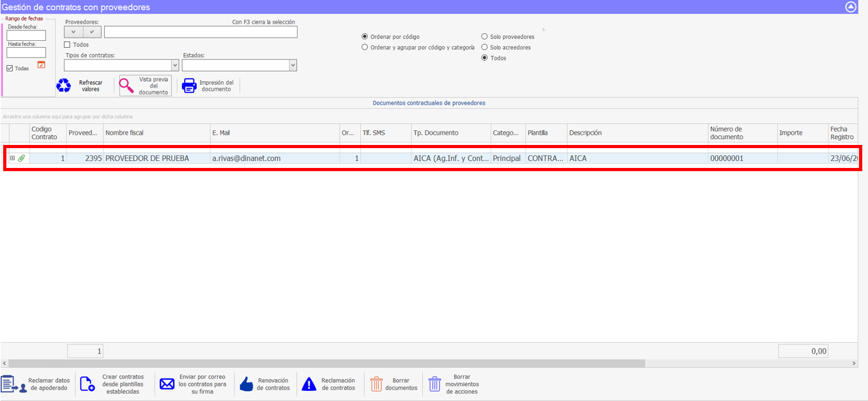
Task: Enable the Todos providers checkbox
Action: [68, 45]
